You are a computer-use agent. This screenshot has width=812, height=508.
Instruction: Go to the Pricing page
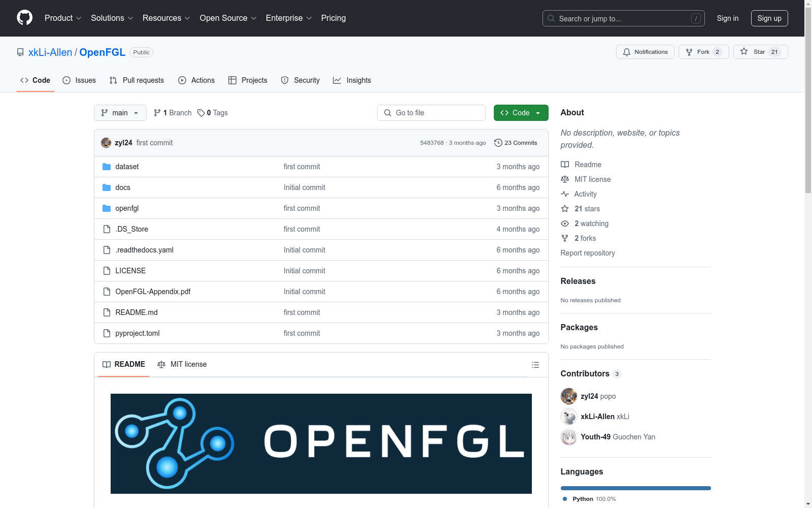[x=333, y=18]
